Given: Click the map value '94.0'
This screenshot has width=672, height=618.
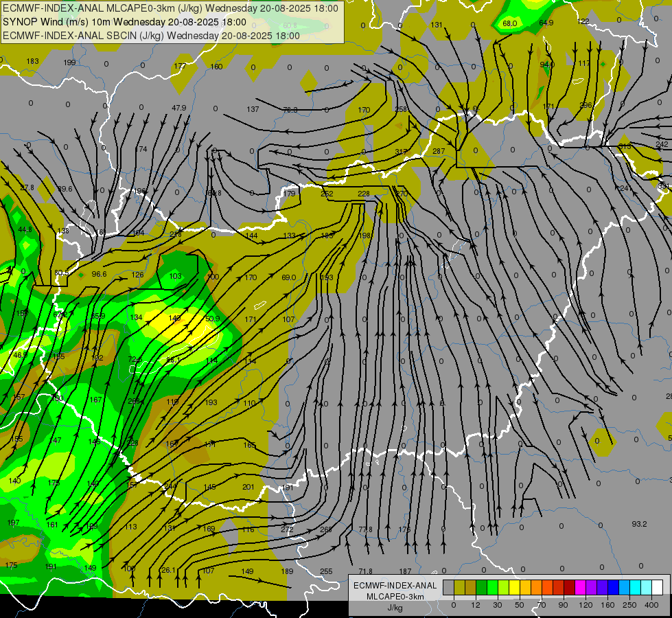Looking at the screenshot, I should pos(547,65).
